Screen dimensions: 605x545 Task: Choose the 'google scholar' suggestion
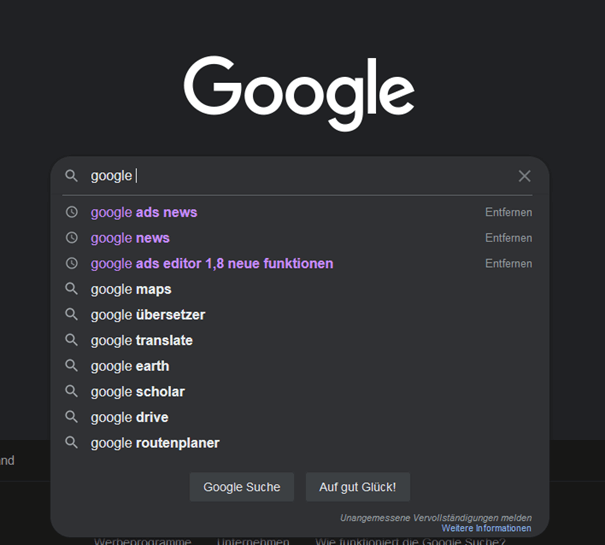click(x=137, y=392)
